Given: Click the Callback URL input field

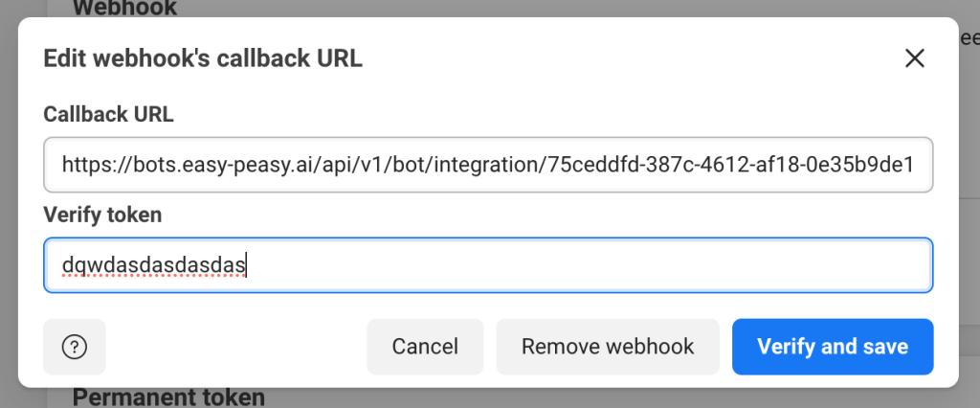Looking at the screenshot, I should (x=488, y=165).
